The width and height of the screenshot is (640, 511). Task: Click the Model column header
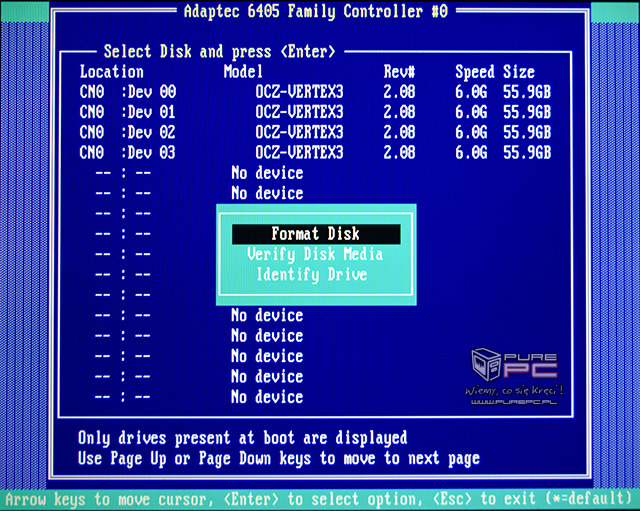[x=243, y=72]
